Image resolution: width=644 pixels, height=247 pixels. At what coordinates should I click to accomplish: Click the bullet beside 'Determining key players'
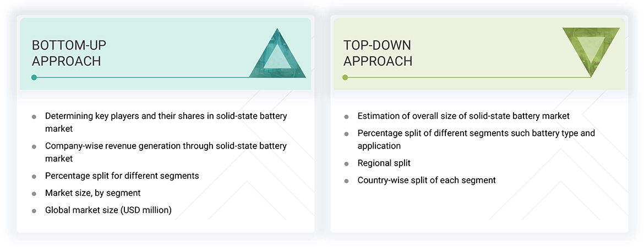(34, 117)
